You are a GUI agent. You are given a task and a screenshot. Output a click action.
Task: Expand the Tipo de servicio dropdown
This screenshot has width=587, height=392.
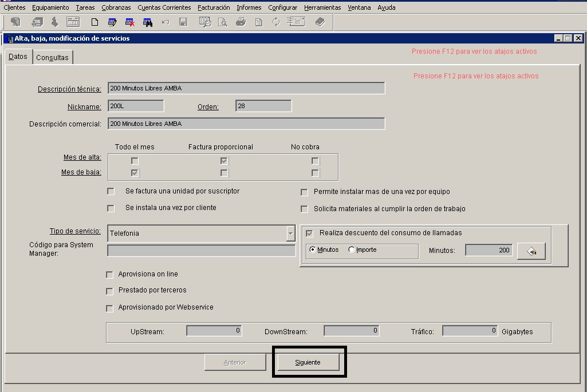[x=290, y=233]
